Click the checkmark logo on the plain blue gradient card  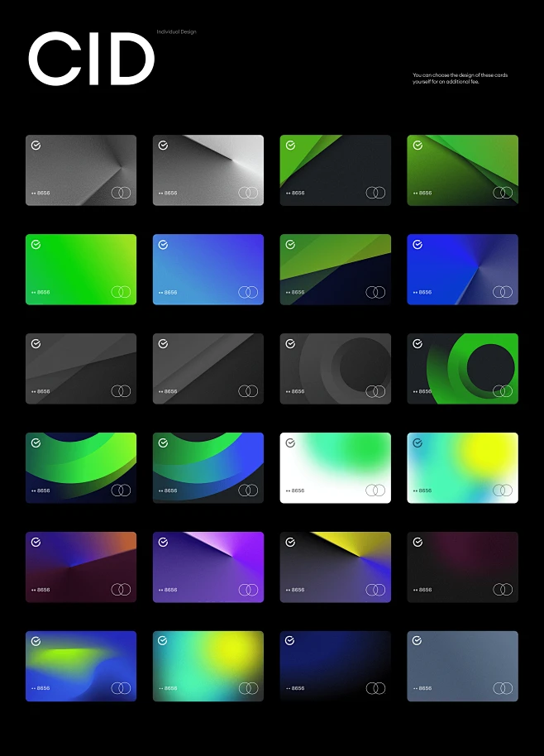(163, 245)
